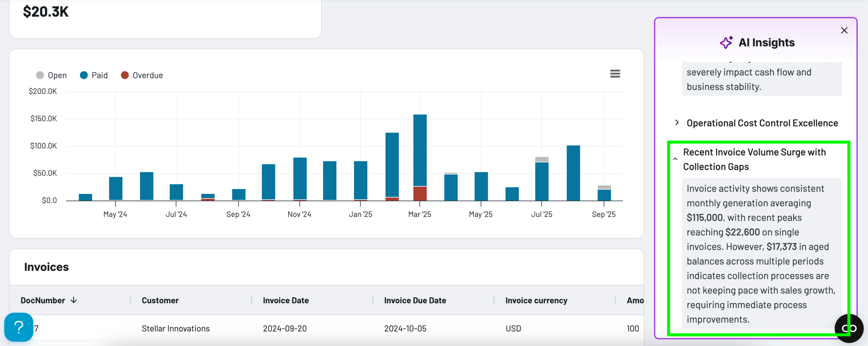The width and height of the screenshot is (868, 346).
Task: Click the round chat widget icon
Action: point(849,328)
